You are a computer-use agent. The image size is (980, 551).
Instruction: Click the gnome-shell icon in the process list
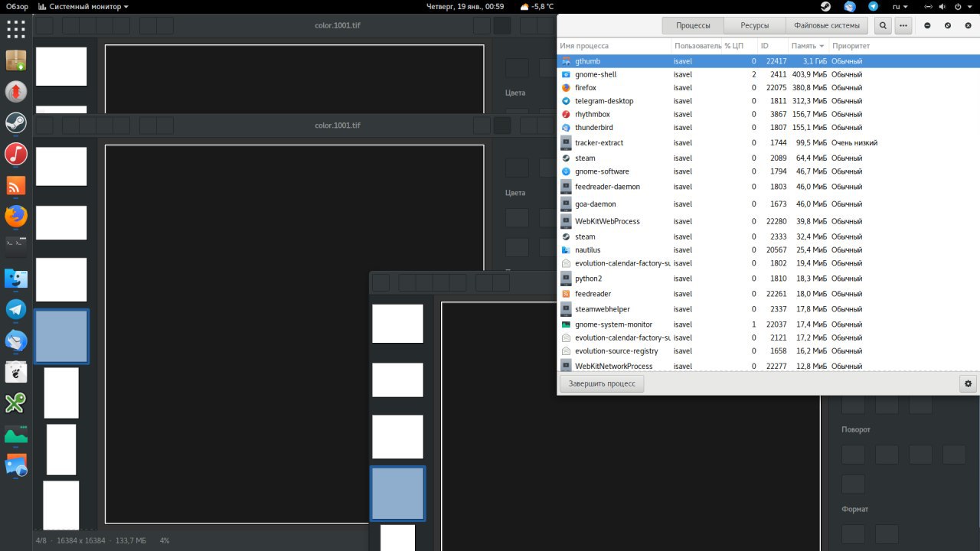[566, 74]
